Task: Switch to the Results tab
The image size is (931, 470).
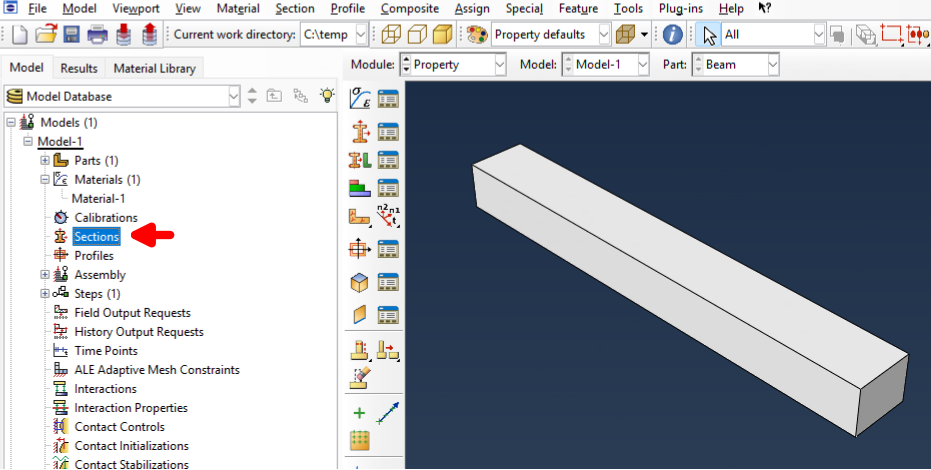Action: [79, 68]
